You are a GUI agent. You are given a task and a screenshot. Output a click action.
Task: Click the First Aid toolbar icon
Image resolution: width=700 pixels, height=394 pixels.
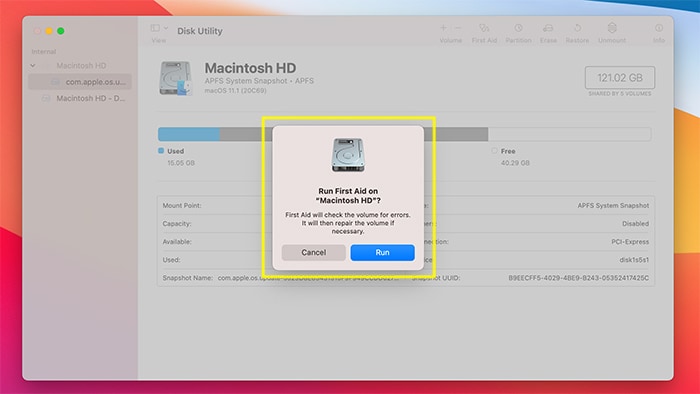pos(484,28)
